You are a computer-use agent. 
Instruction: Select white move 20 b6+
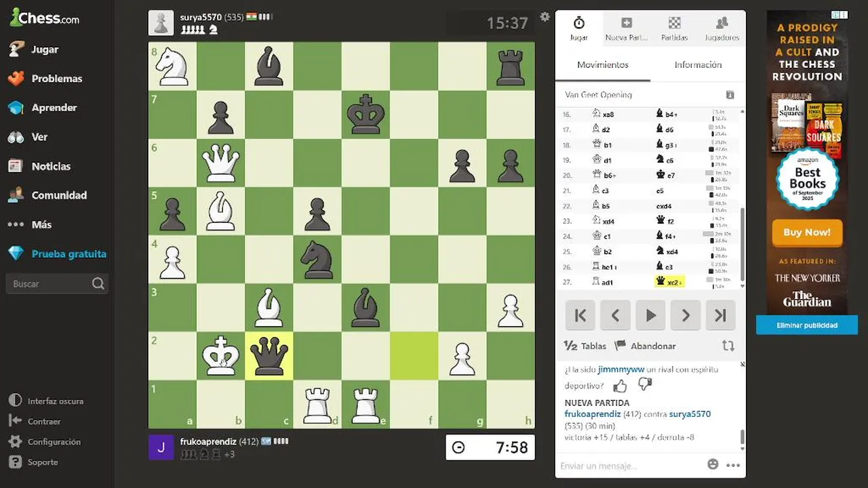pyautogui.click(x=603, y=175)
